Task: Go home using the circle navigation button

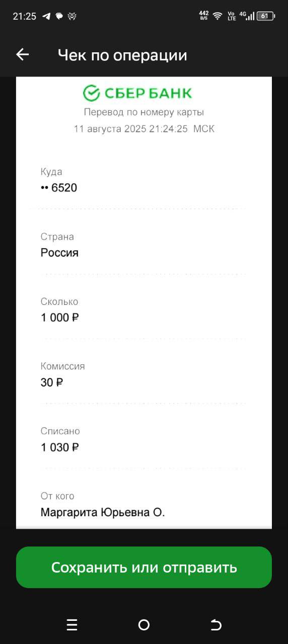Action: (x=144, y=625)
